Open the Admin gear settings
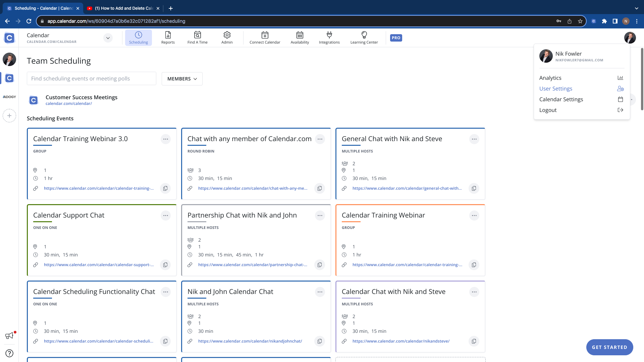Image resolution: width=644 pixels, height=362 pixels. (227, 38)
